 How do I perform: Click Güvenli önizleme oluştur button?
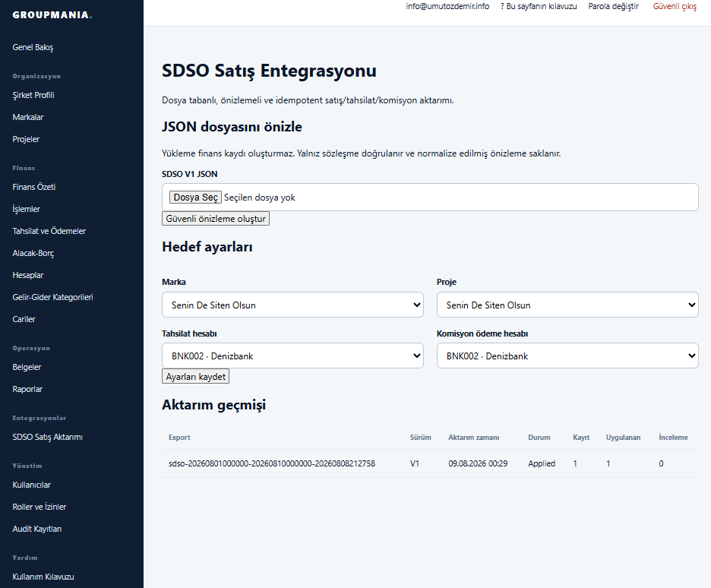tap(216, 219)
